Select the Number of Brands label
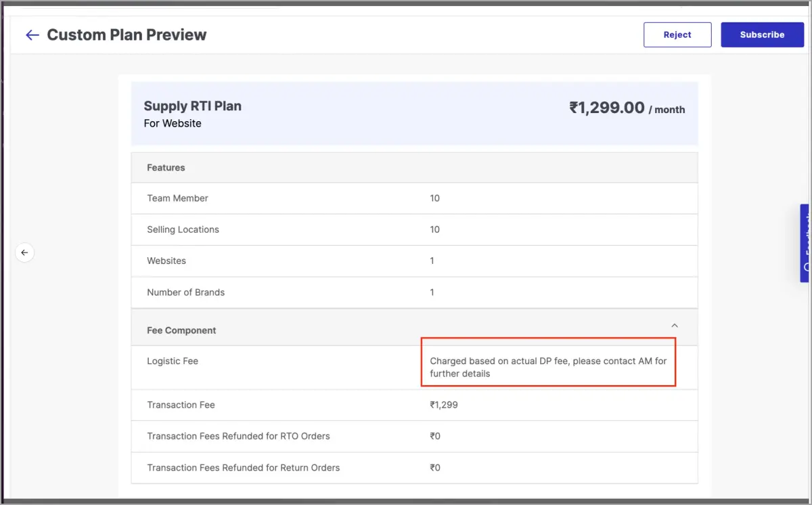Screen dimensions: 812x505 [x=185, y=292]
